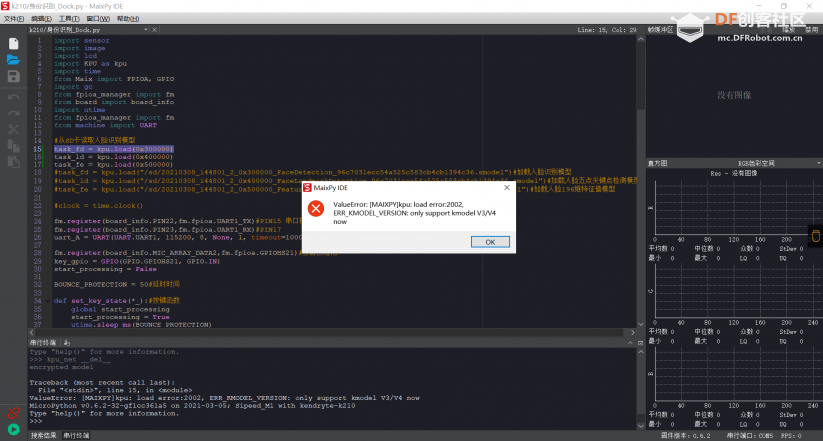Open the 帮助(H) menu

pos(128,19)
